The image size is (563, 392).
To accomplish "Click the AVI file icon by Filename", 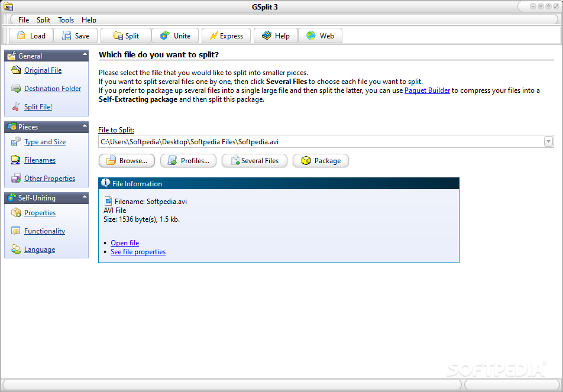I will coord(108,201).
